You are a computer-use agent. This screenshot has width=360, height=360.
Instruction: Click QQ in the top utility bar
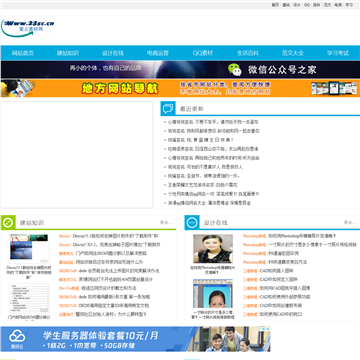point(307,5)
